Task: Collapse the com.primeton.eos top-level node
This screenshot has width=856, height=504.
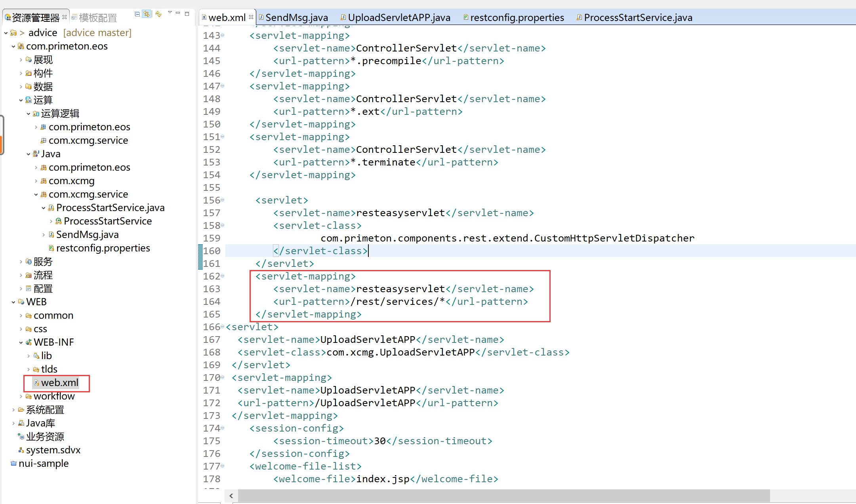Action: coord(13,46)
